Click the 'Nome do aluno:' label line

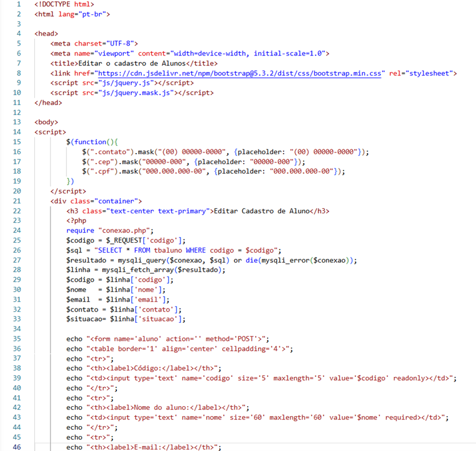point(158,407)
